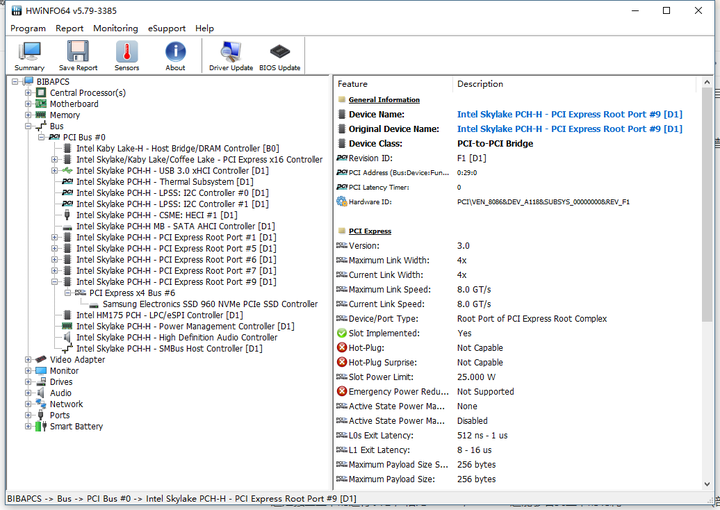The width and height of the screenshot is (720, 510).
Task: Click the Hardware ID gear icon
Action: click(342, 202)
